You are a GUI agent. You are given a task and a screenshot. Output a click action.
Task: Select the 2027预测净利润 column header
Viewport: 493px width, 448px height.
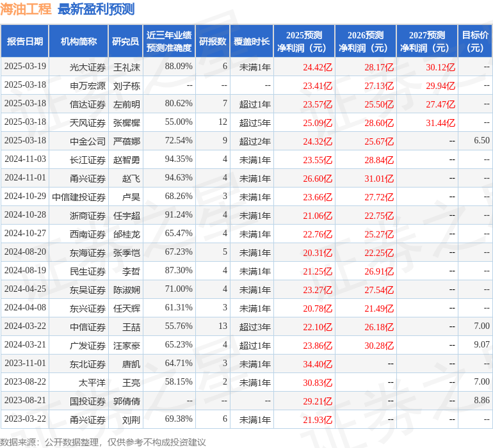427,41
